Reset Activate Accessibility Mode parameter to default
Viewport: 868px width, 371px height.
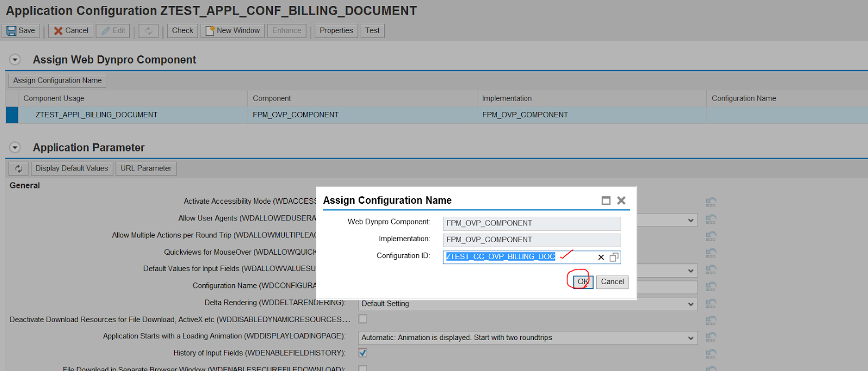[711, 202]
